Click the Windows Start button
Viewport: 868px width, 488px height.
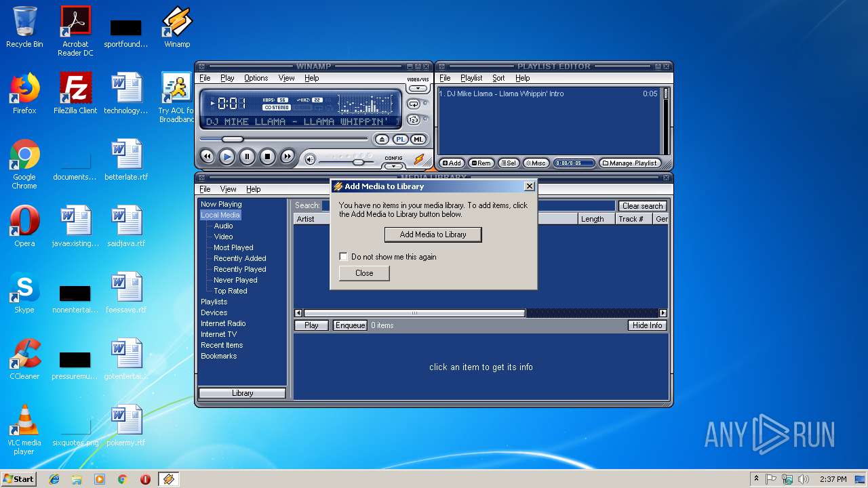(18, 479)
